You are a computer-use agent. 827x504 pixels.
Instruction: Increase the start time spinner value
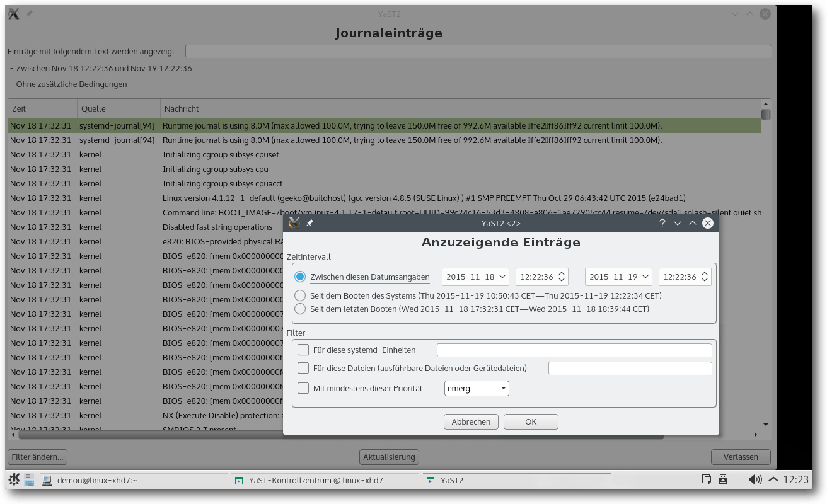point(562,273)
